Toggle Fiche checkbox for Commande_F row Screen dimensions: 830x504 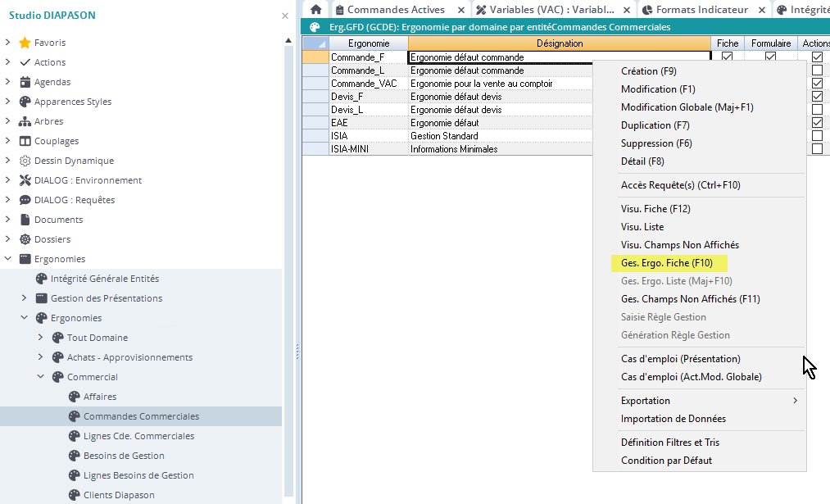pos(727,57)
